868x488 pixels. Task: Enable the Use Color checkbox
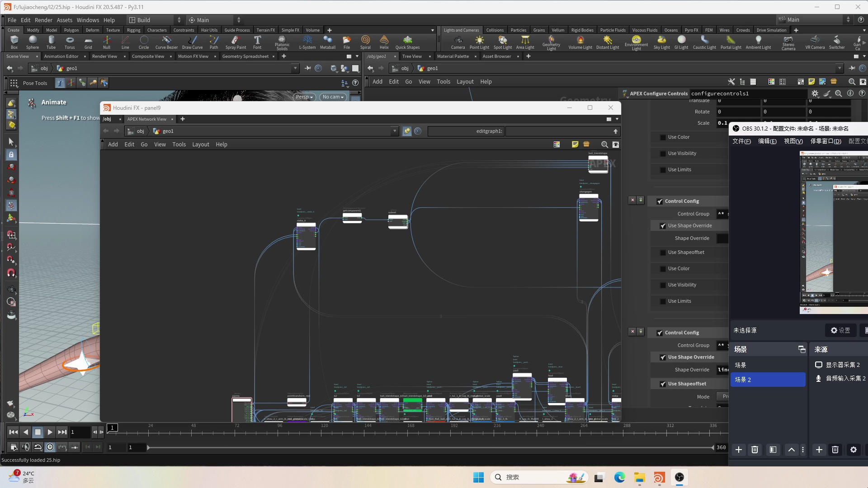[663, 137]
